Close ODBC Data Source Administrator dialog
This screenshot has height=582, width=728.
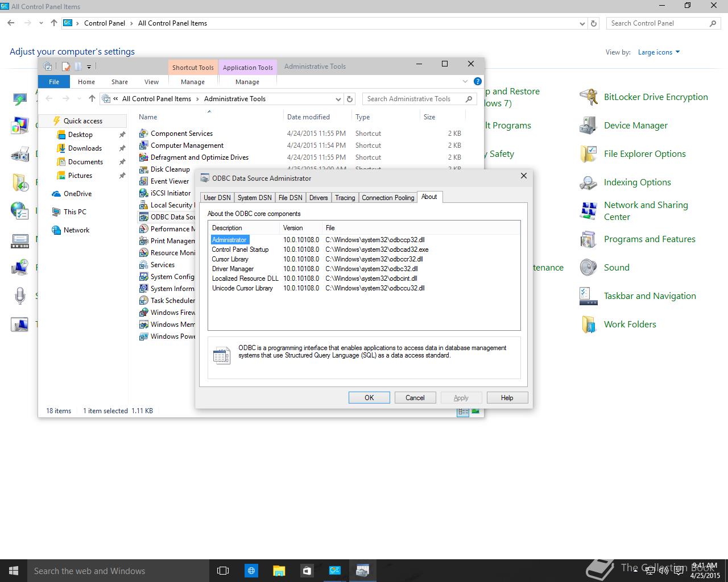coord(524,176)
